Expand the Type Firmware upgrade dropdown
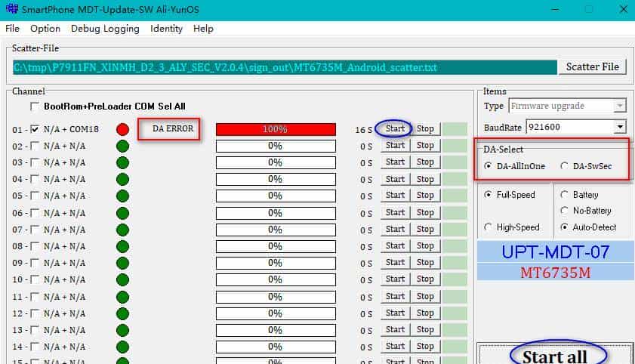Viewport: 635px width, 364px height. click(620, 106)
